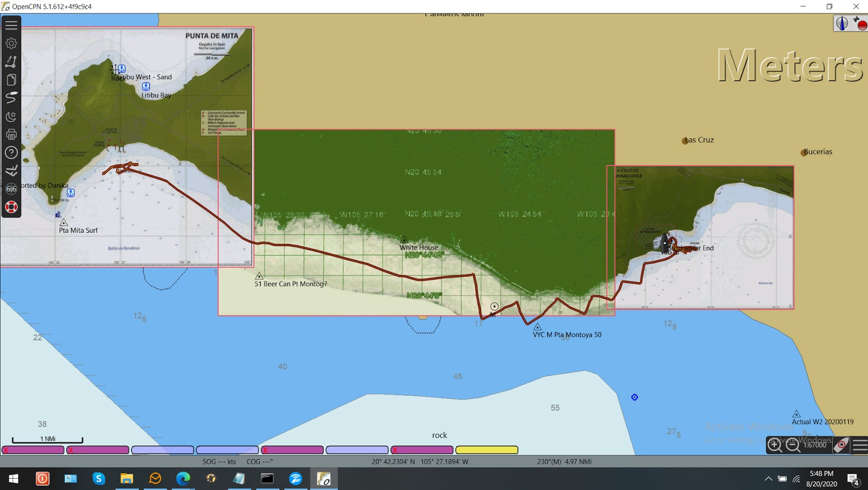Open Help via the question mark icon
Image resolution: width=868 pixels, height=490 pixels.
pyautogui.click(x=11, y=152)
